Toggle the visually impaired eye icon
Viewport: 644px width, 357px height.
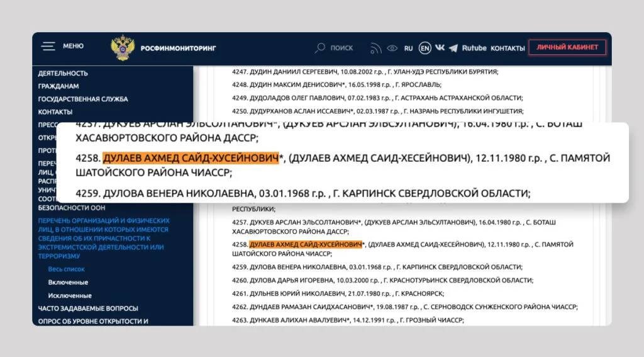coord(392,48)
